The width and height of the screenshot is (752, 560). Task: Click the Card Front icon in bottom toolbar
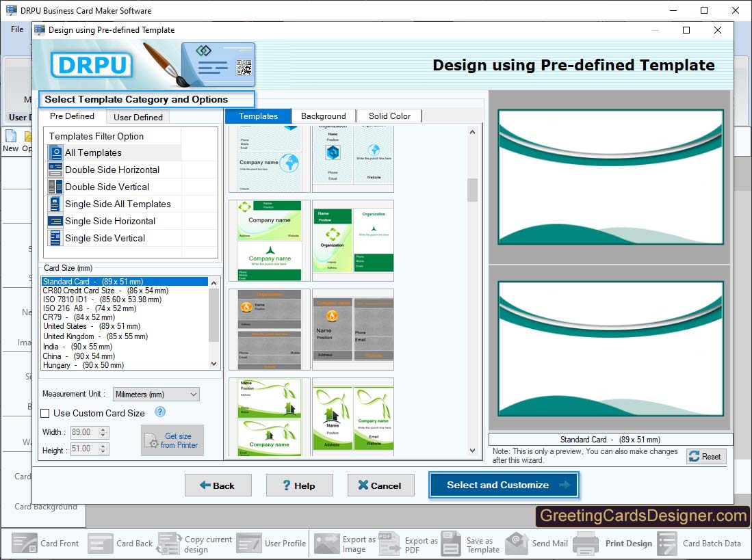pyautogui.click(x=24, y=543)
